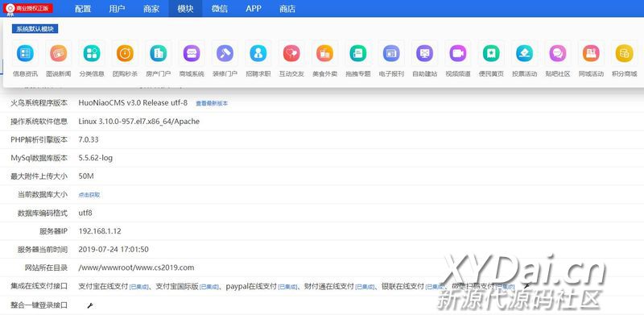Click the wrench icon beside 整合一键登录接口
The height and width of the screenshot is (315, 644).
(x=90, y=305)
